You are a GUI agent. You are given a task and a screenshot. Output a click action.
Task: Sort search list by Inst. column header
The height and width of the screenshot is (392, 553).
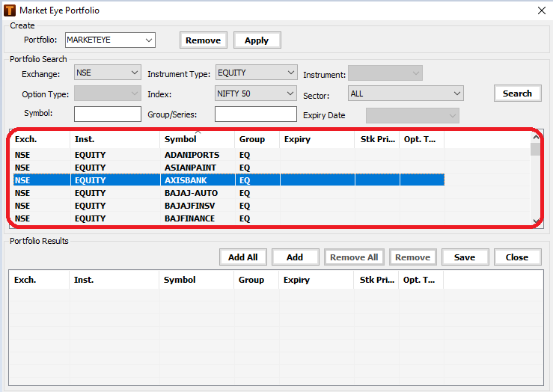click(x=115, y=139)
